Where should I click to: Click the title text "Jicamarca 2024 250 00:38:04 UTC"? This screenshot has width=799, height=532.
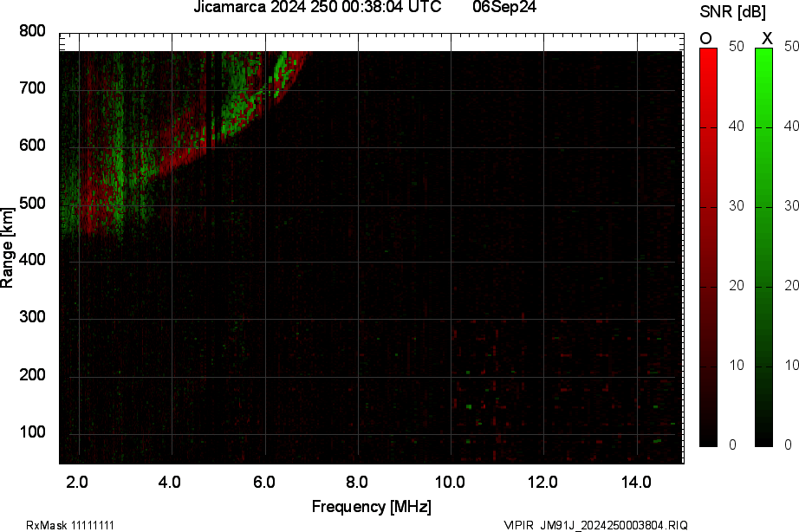pyautogui.click(x=317, y=7)
